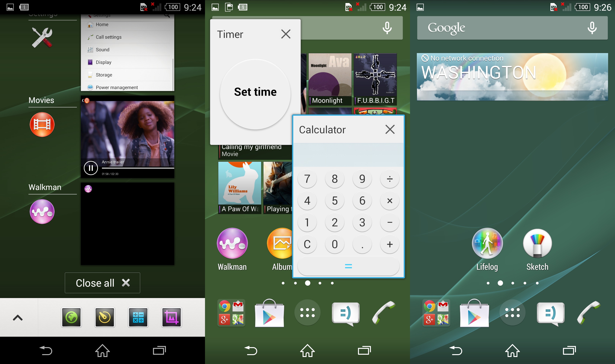Tap the plus key on Calculator
Viewport: 615px width, 364px height.
(x=390, y=244)
